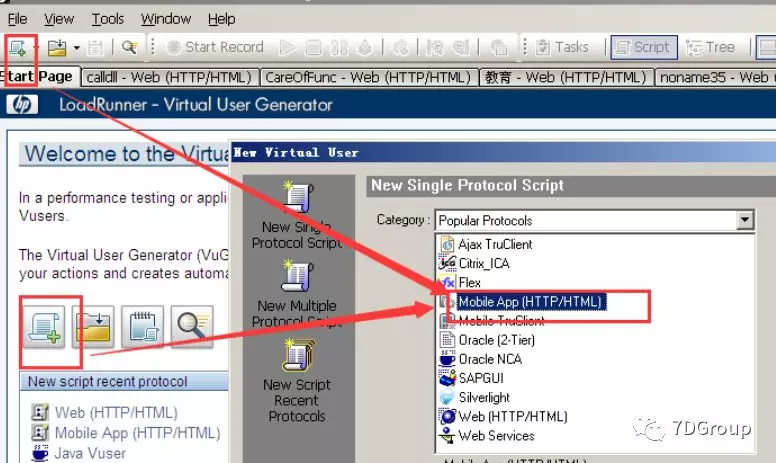The image size is (776, 463).
Task: Select Ajax TruClient protocol
Action: 495,244
